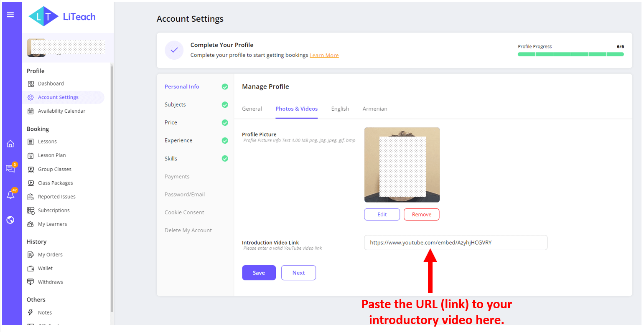
Task: Click the Save button
Action: (x=259, y=273)
